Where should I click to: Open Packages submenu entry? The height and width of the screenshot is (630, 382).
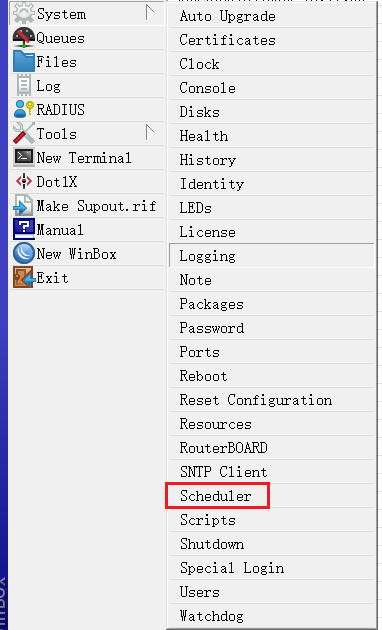pyautogui.click(x=272, y=304)
